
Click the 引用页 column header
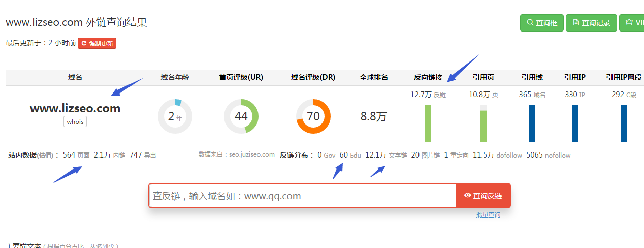(x=484, y=77)
